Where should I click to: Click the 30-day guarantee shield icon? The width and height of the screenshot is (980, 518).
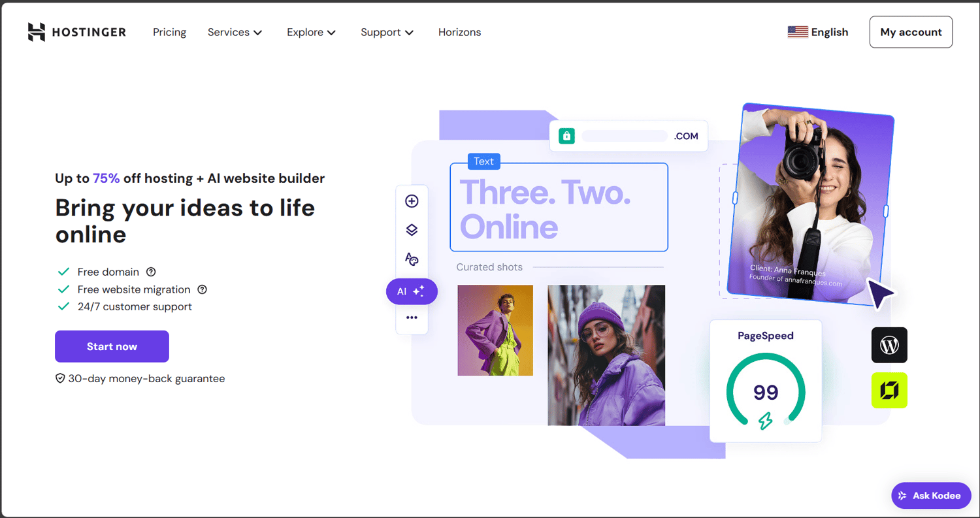point(59,378)
